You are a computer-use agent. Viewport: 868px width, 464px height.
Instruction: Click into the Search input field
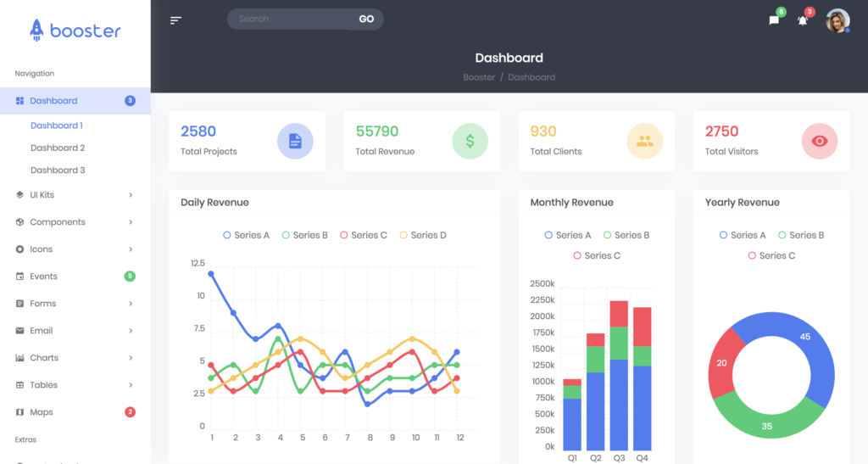click(288, 19)
